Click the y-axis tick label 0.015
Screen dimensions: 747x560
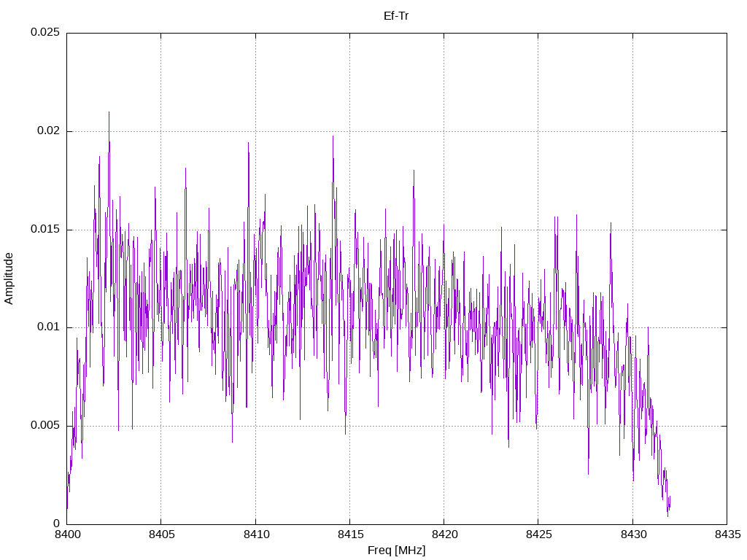[x=45, y=229]
